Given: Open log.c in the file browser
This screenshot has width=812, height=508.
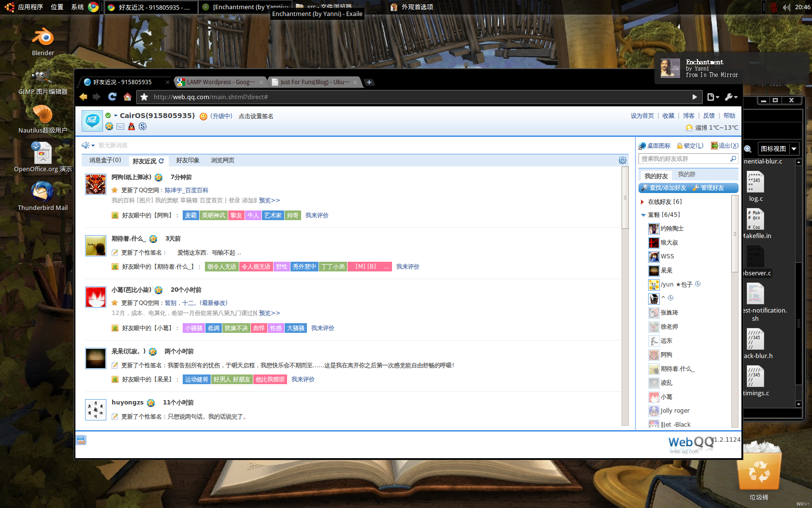Looking at the screenshot, I should tap(755, 187).
